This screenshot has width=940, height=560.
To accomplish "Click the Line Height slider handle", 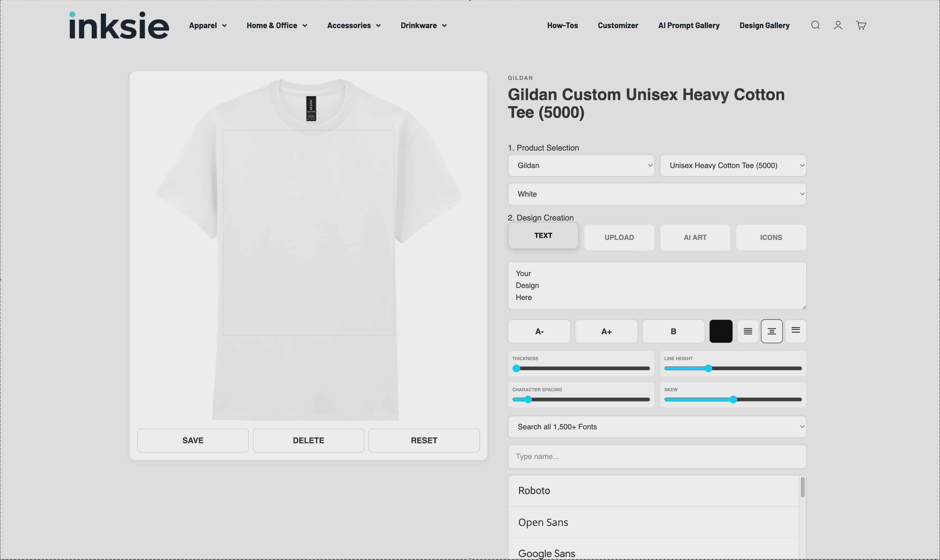I will (708, 368).
